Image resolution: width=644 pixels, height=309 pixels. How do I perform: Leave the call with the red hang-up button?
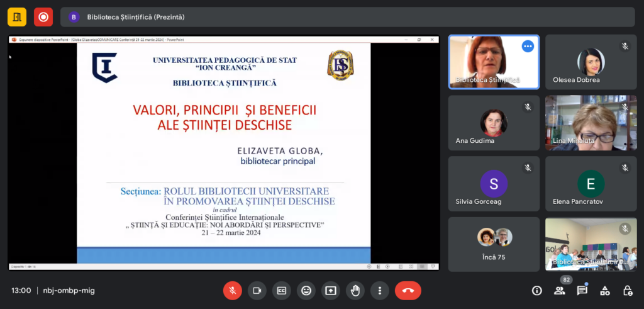pos(408,290)
